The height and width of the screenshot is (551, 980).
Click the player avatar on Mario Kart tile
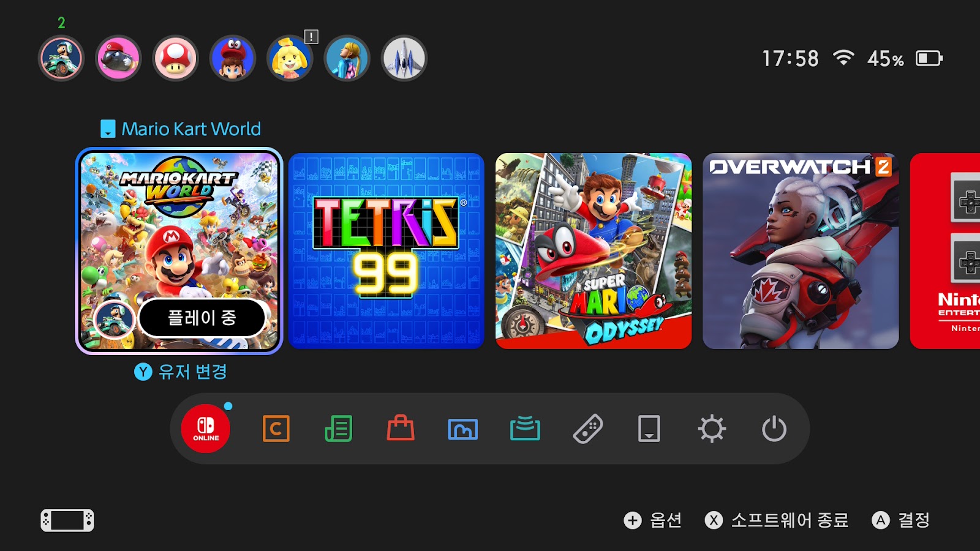click(x=114, y=320)
